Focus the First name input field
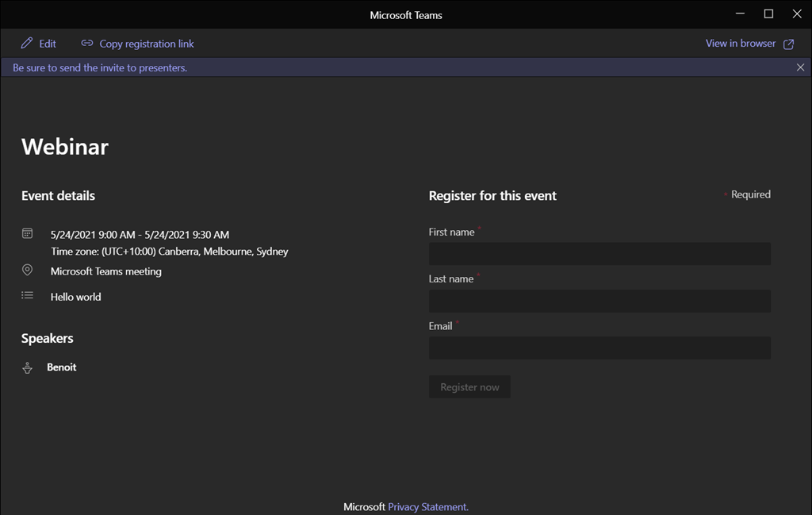Image resolution: width=812 pixels, height=515 pixels. click(x=599, y=254)
